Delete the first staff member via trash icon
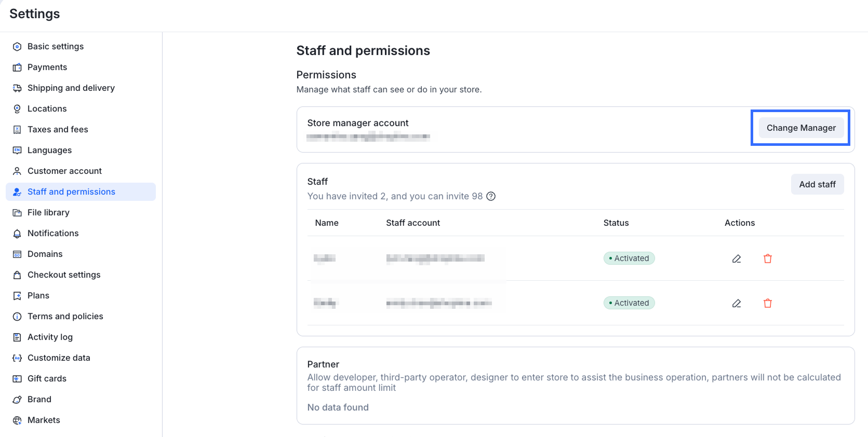 coord(768,258)
